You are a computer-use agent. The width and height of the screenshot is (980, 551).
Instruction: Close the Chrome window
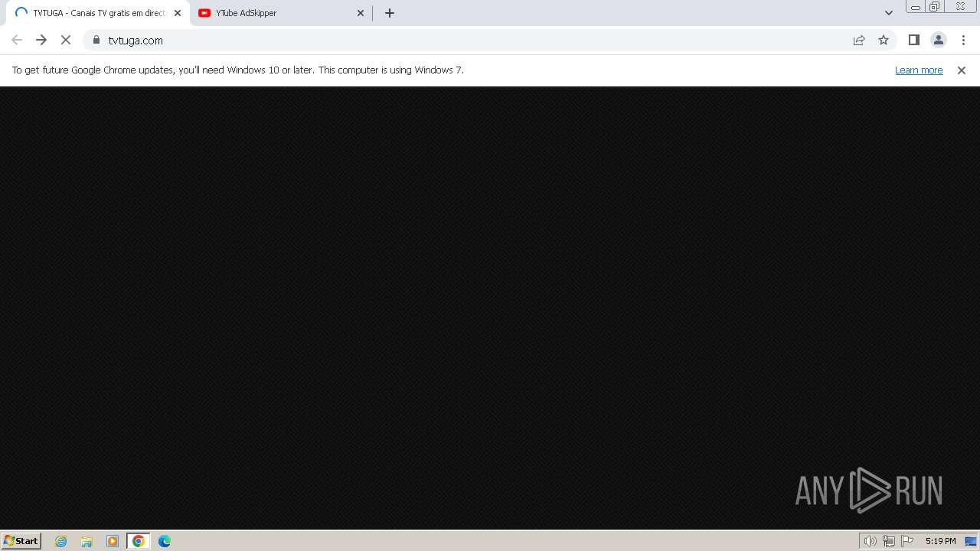(x=960, y=6)
